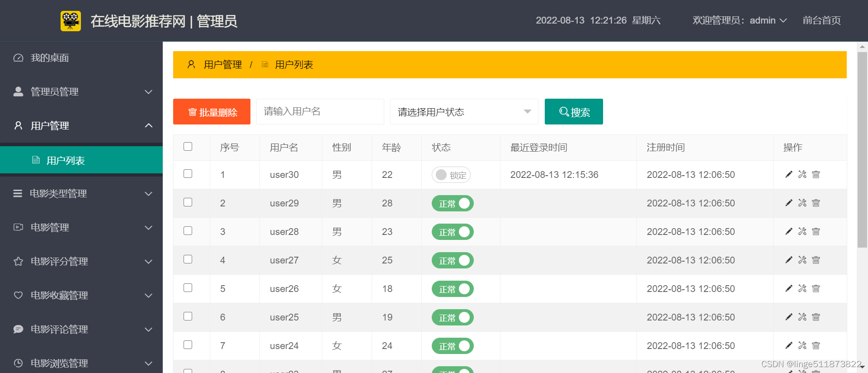Delete user28 with the trash icon
Image resolution: width=868 pixels, height=373 pixels.
point(816,231)
